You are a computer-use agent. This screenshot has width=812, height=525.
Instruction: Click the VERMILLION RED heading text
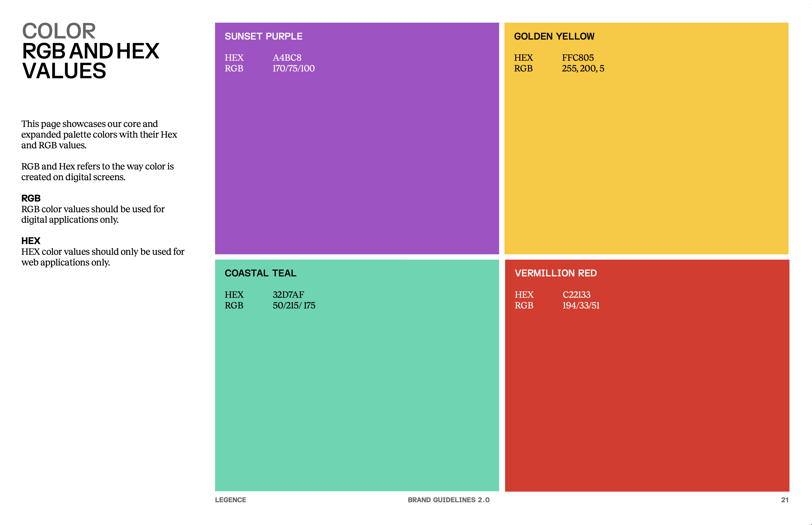click(556, 273)
